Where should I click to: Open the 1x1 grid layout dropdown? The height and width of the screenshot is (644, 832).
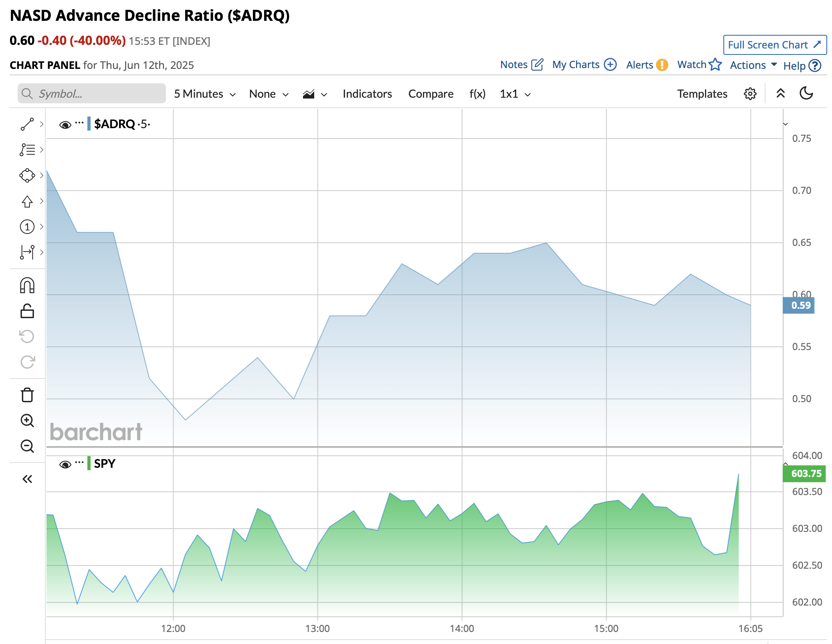(x=515, y=94)
